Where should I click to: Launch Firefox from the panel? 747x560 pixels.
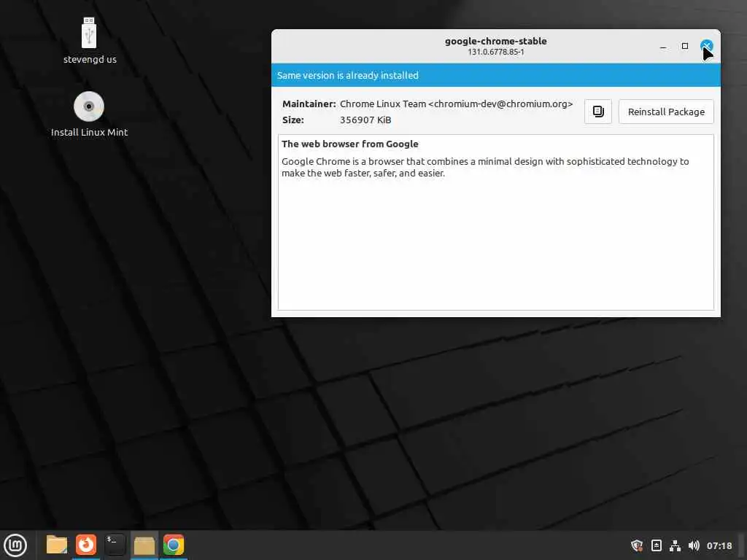click(86, 545)
